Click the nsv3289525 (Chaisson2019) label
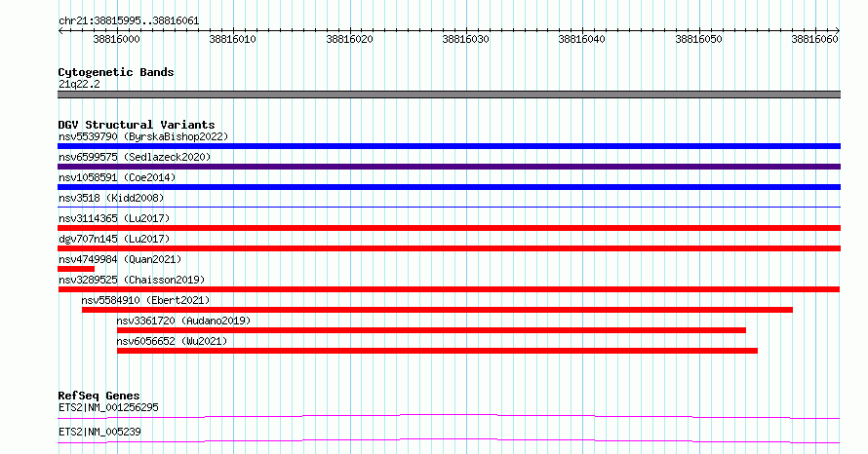 click(x=132, y=280)
